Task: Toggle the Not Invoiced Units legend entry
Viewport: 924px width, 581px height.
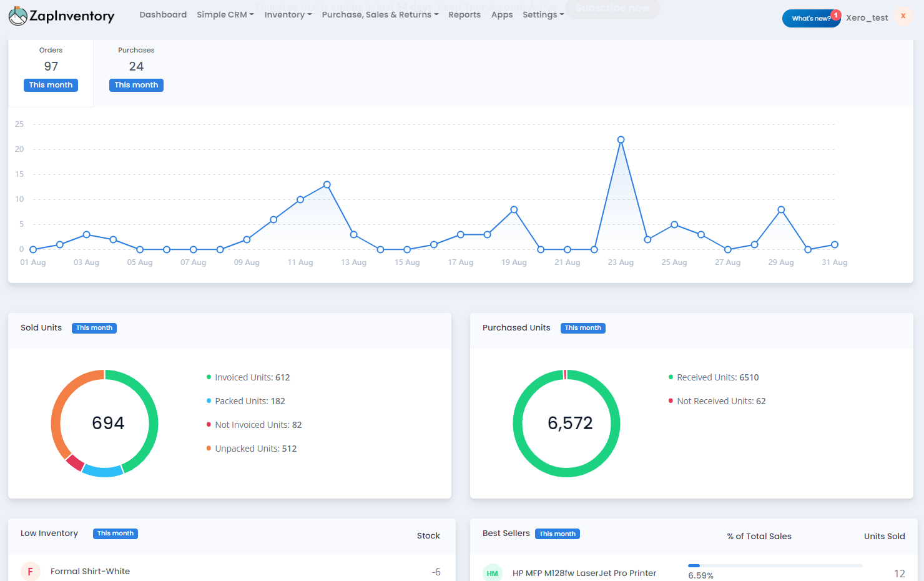Action: point(253,425)
